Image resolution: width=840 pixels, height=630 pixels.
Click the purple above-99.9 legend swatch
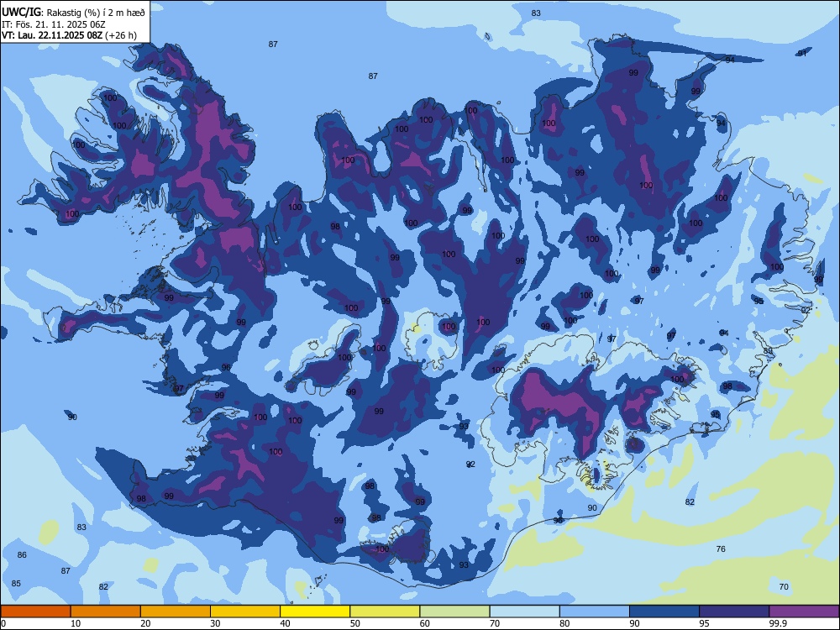coord(804,612)
